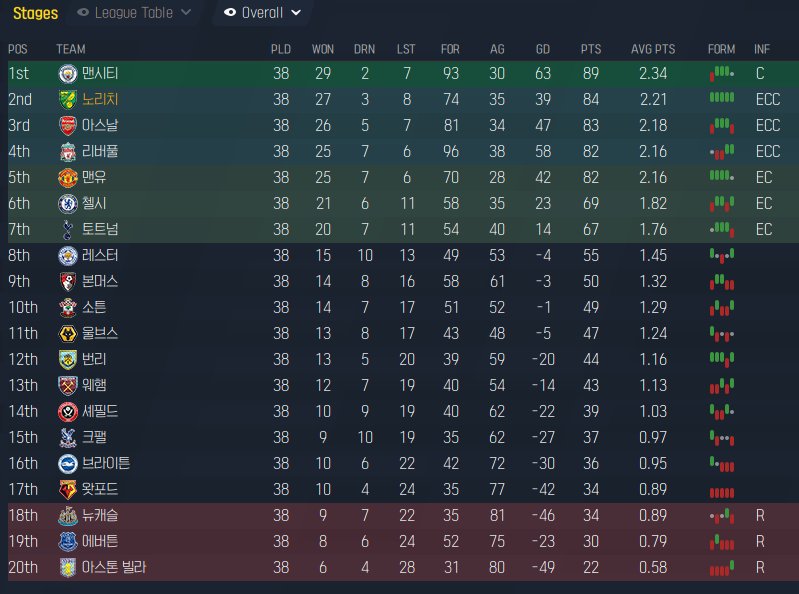Click the Manchester United club badge
Screen dimensions: 799x594
coord(67,178)
